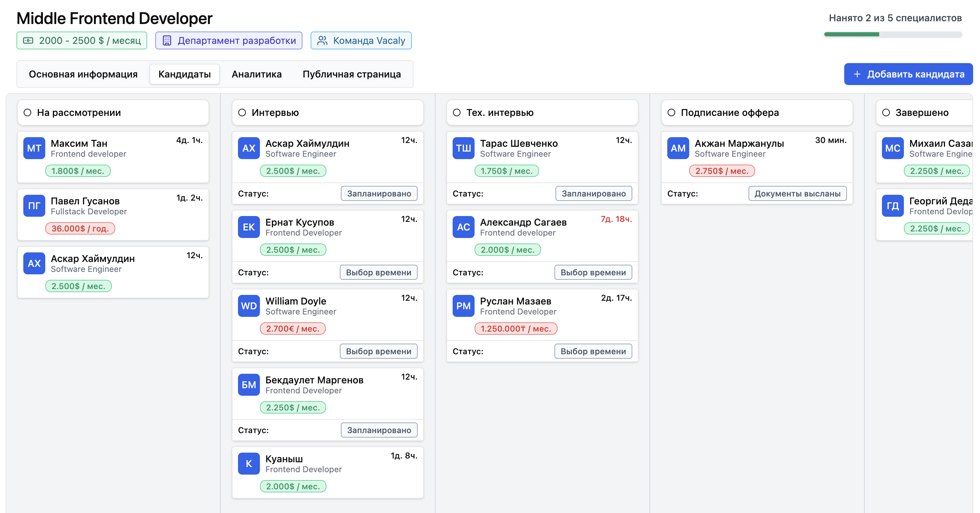Viewport: 980px width, 513px height.
Task: Click the money icon in salary badge
Action: point(28,40)
